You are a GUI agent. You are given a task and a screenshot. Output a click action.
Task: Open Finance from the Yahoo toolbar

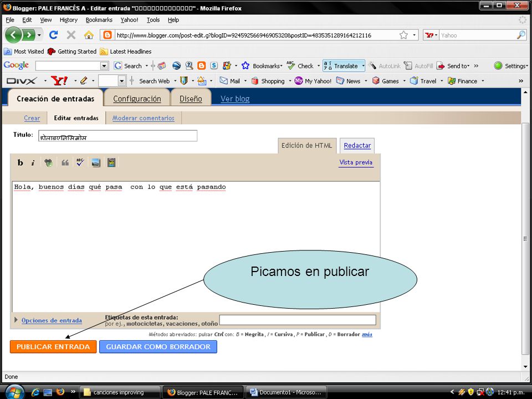tap(462, 81)
